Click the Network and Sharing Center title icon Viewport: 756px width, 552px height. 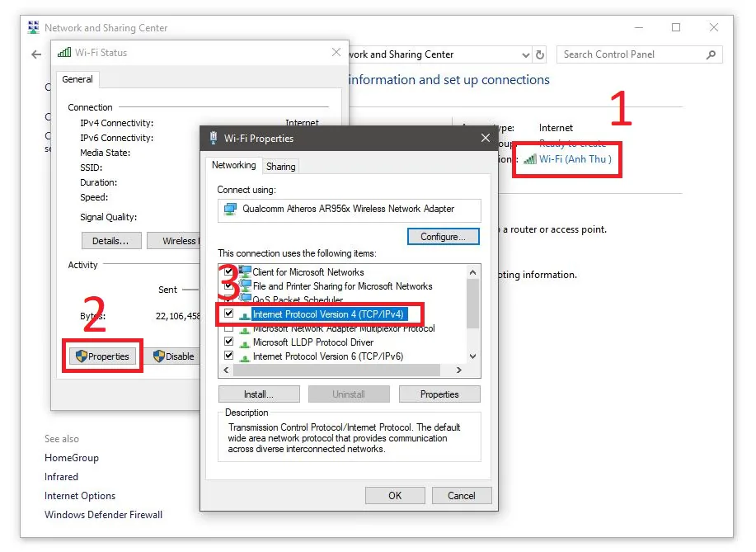point(33,27)
